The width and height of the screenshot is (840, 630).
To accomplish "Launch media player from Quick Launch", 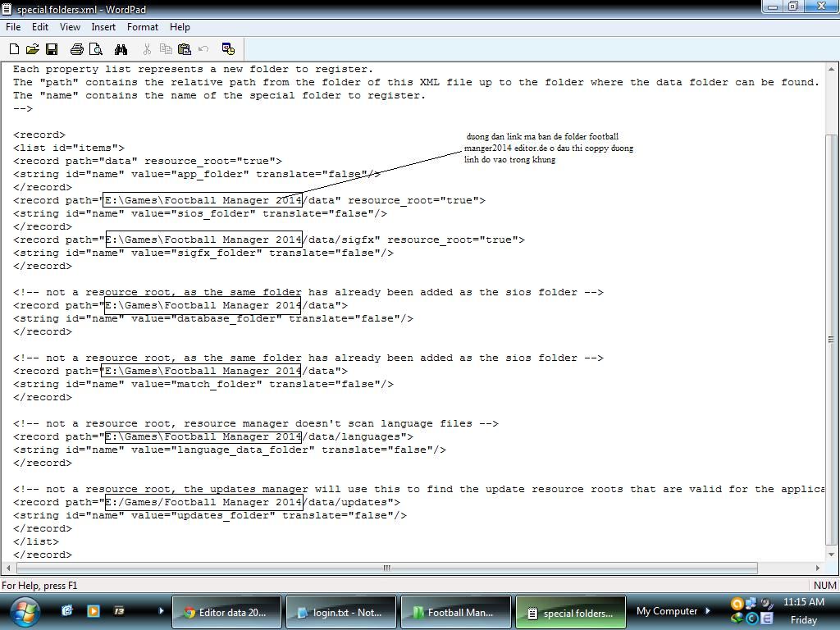I will click(94, 610).
